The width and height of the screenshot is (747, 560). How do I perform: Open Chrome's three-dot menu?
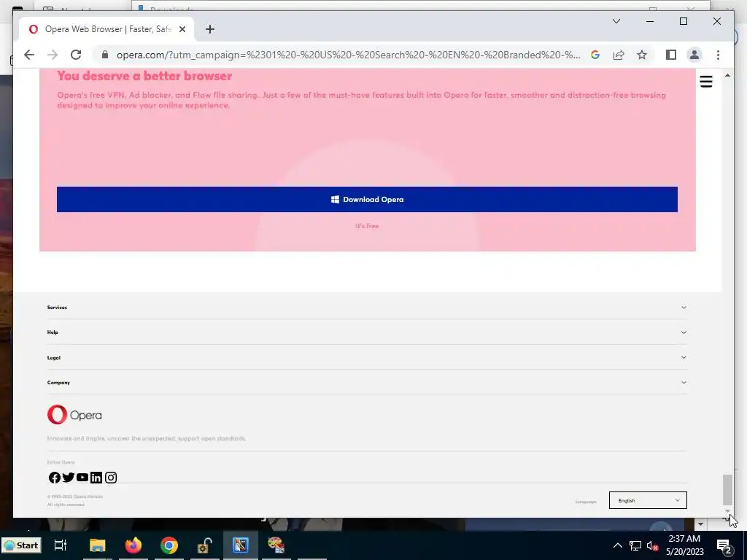click(x=718, y=55)
